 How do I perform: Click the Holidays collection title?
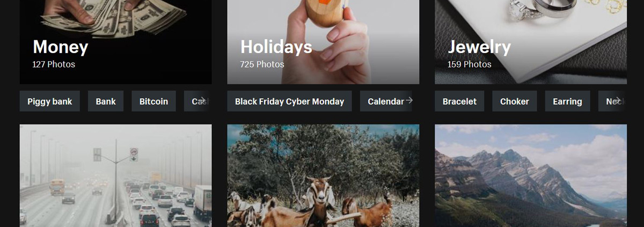tap(276, 47)
